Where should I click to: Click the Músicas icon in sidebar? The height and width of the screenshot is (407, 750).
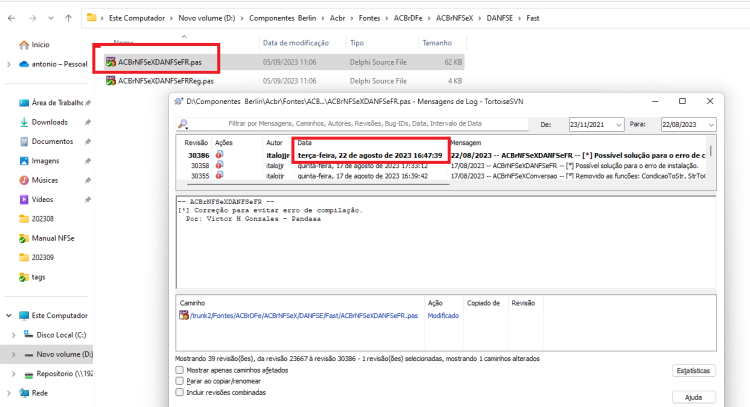coord(24,180)
